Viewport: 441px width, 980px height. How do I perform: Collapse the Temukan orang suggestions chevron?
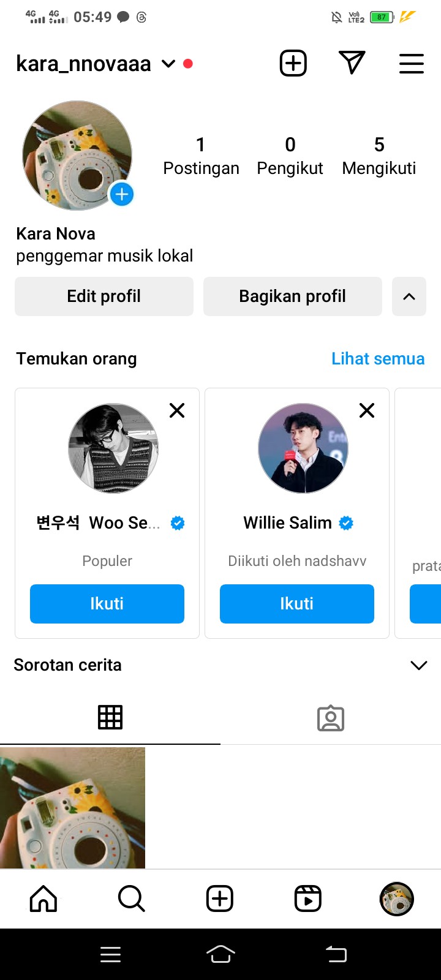pyautogui.click(x=409, y=296)
